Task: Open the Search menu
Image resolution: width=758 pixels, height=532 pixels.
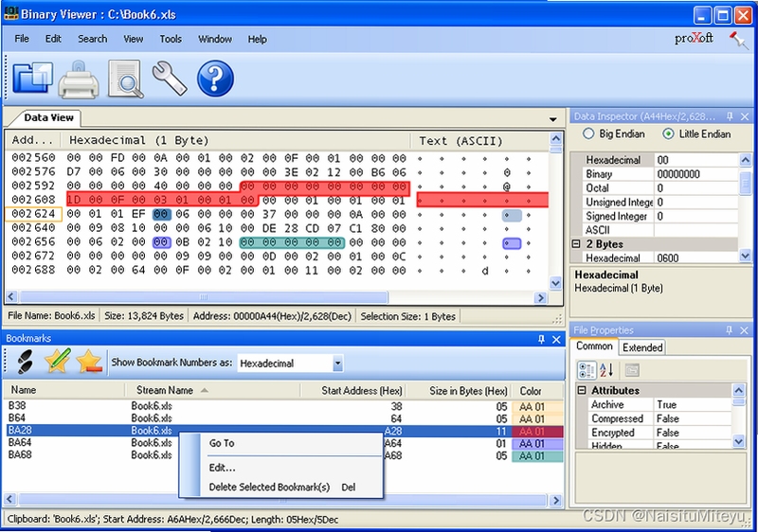Action: pos(92,39)
